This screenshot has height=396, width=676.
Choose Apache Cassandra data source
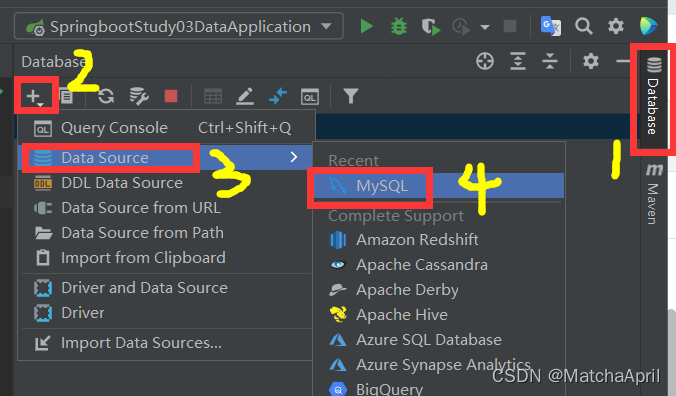[439, 265]
